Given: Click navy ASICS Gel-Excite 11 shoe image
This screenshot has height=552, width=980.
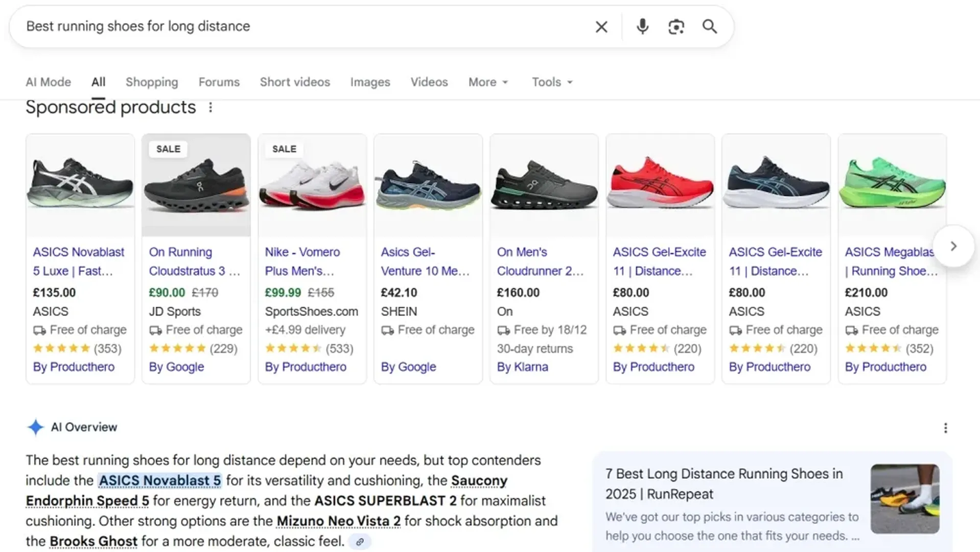Looking at the screenshot, I should point(776,185).
